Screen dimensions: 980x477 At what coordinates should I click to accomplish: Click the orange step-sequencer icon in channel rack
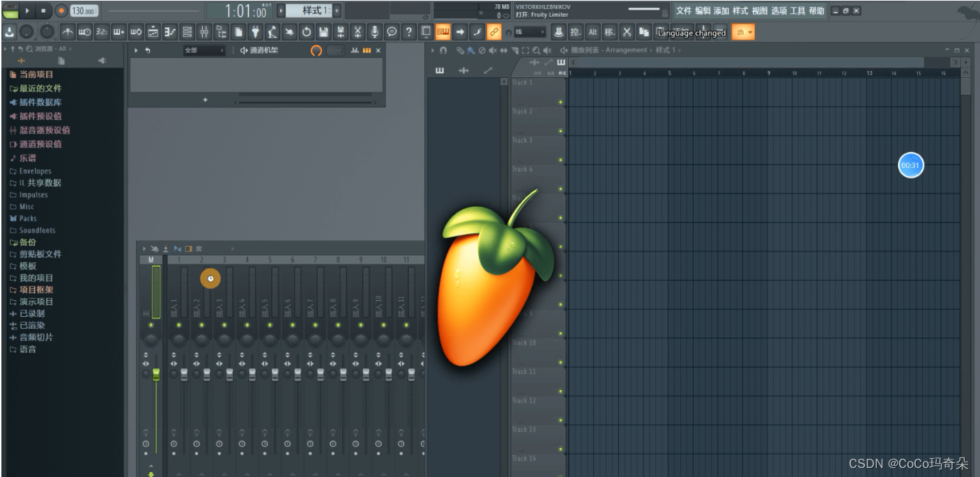tap(367, 50)
